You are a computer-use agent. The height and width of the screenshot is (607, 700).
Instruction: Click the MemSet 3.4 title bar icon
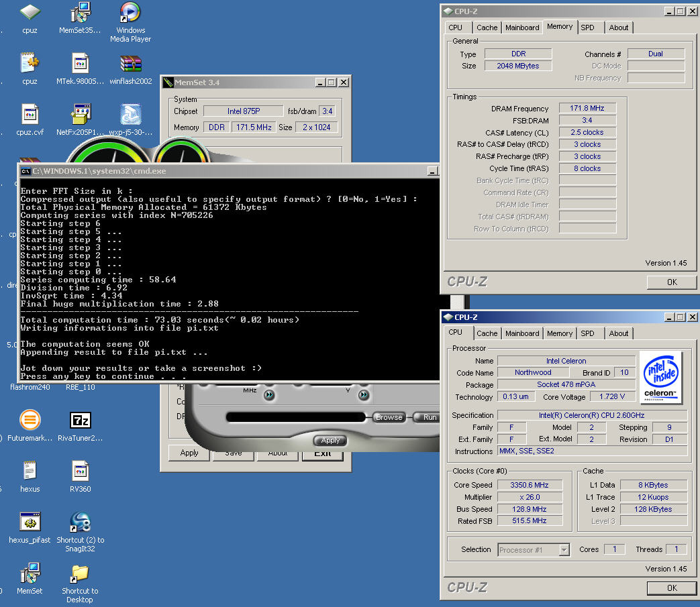[168, 82]
